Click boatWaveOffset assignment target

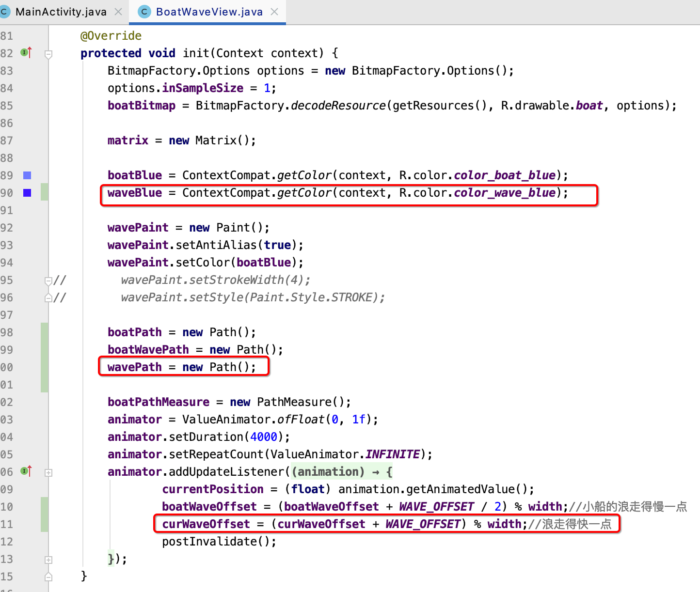pyautogui.click(x=209, y=507)
